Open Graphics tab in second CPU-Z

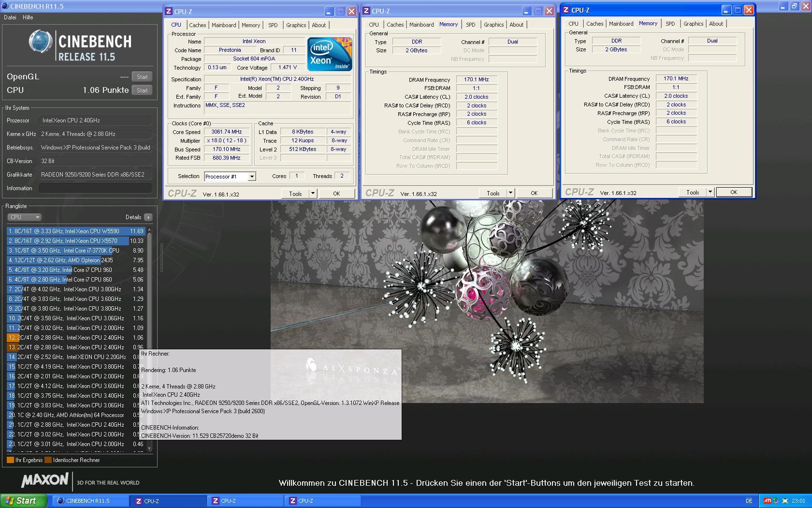click(494, 25)
